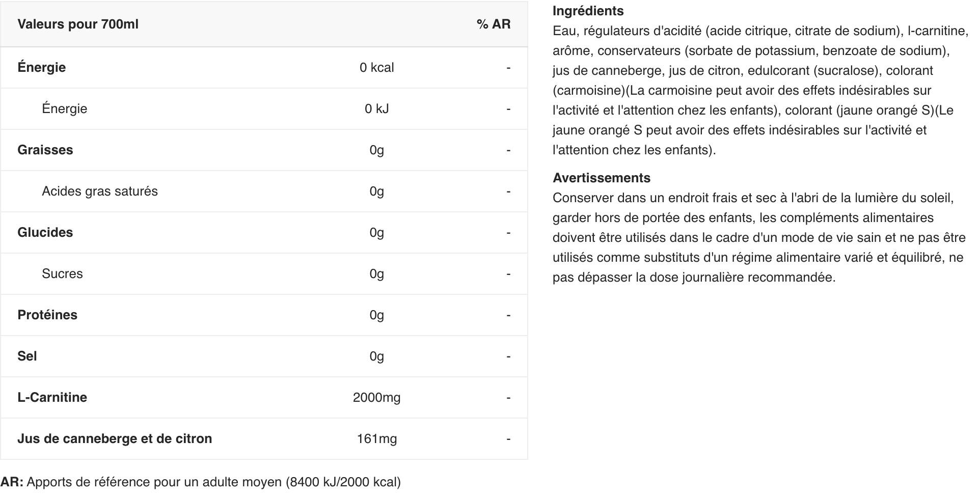Click the 'Valeurs pour 700ml' table header

point(78,24)
